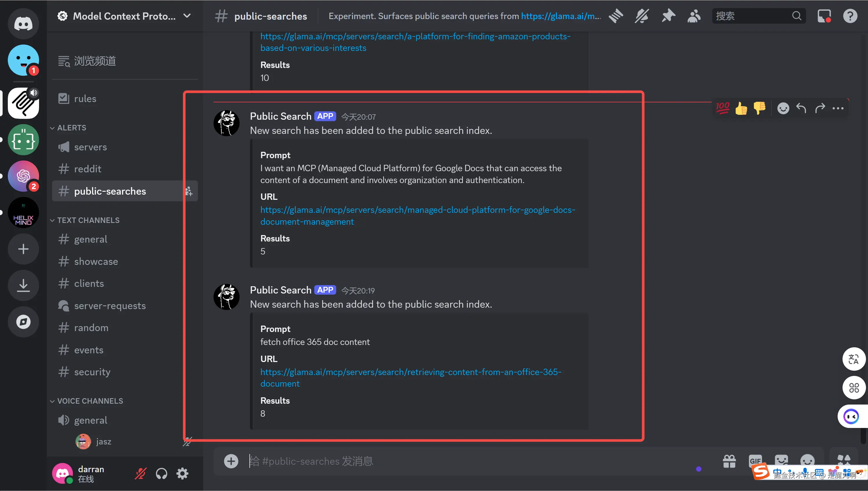
Task: Focus the search (搜索) box
Action: [x=759, y=16]
